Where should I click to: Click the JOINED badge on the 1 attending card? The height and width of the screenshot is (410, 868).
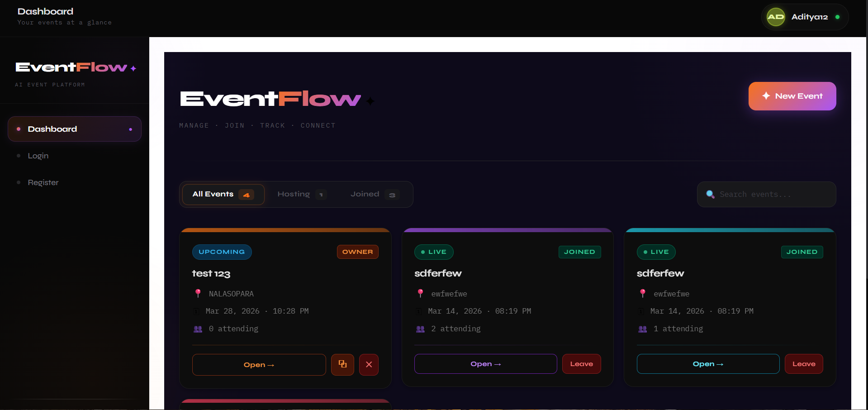coord(802,252)
